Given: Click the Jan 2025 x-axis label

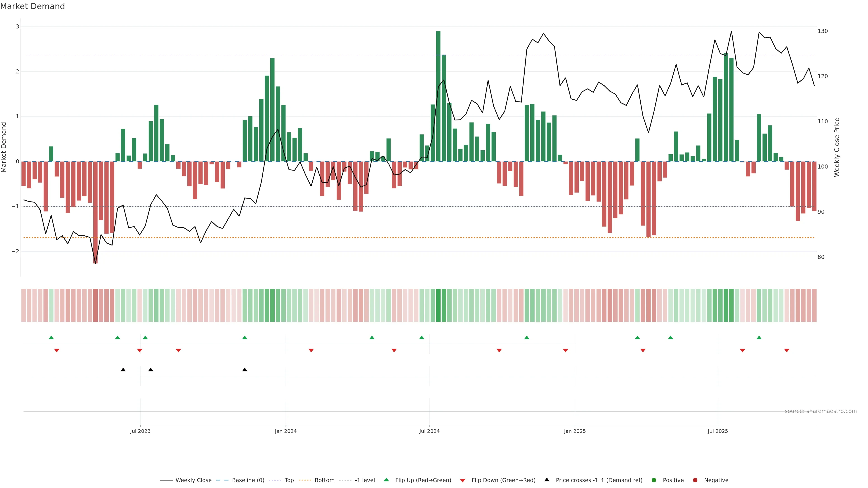Looking at the screenshot, I should point(575,431).
